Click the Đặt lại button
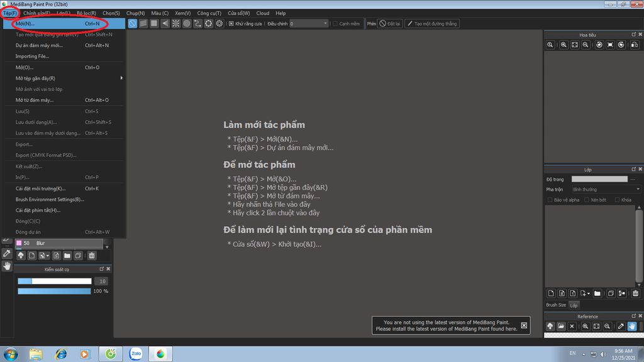 [390, 23]
